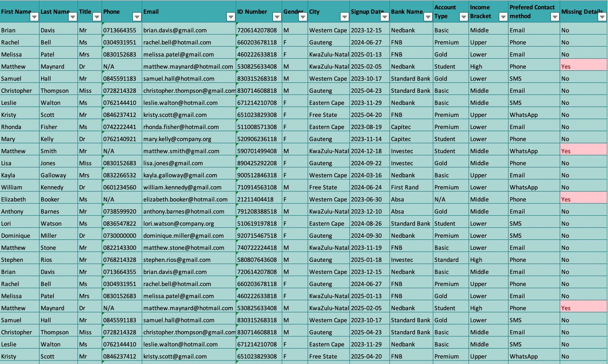Select cell 'mary.kelly@company.org'
Image resolution: width=608 pixels, height=364 pixels.
[189, 139]
